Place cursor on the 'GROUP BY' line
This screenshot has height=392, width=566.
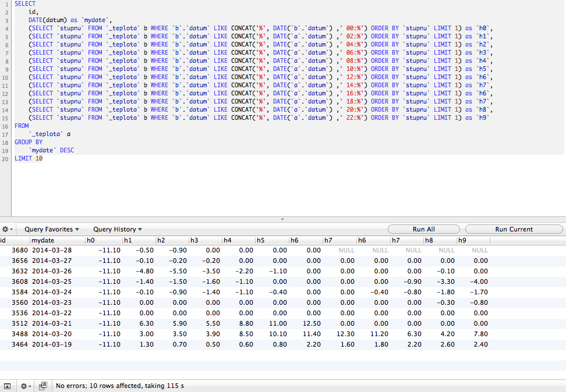(x=29, y=142)
